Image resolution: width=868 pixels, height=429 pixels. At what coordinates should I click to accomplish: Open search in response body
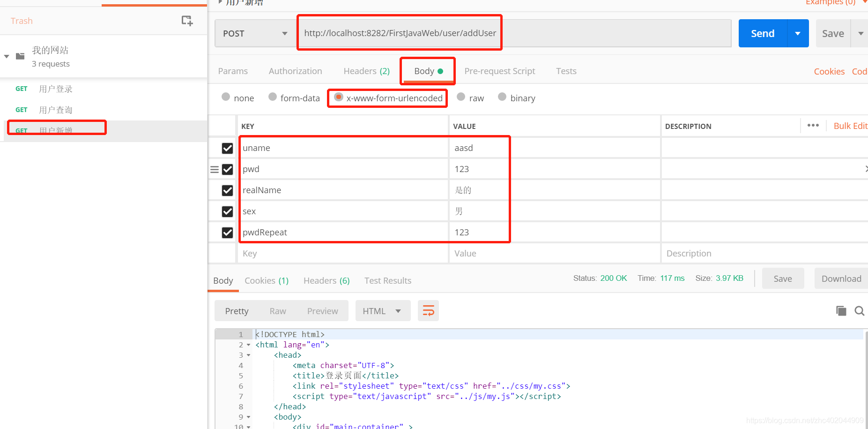pos(859,311)
